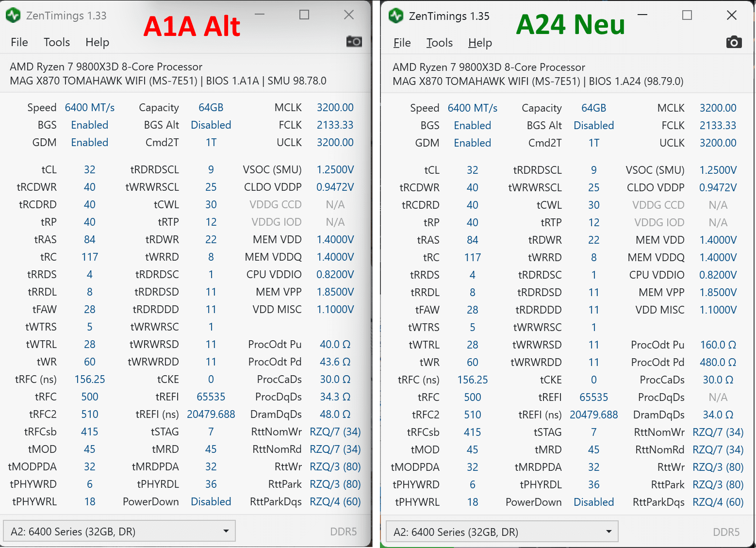This screenshot has width=756, height=548.
Task: Click RttParkDqs RZQ/4 (60) value in 1.35 window
Action: tap(718, 502)
